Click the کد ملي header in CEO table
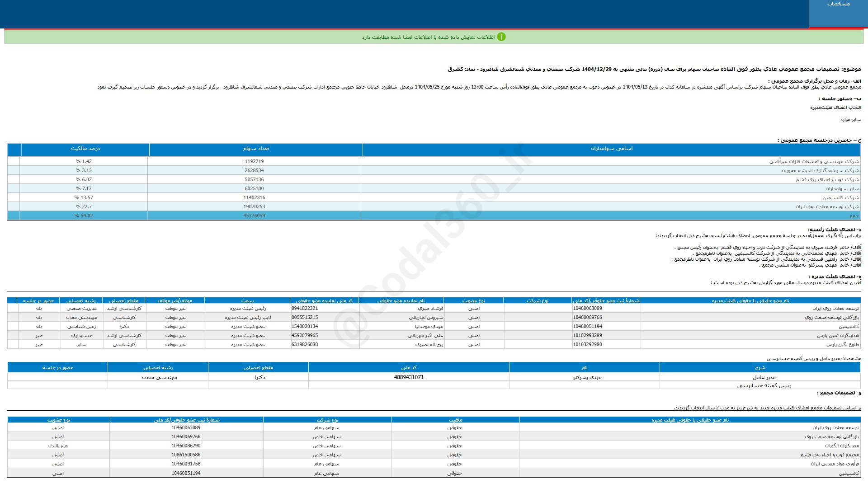 [x=409, y=368]
